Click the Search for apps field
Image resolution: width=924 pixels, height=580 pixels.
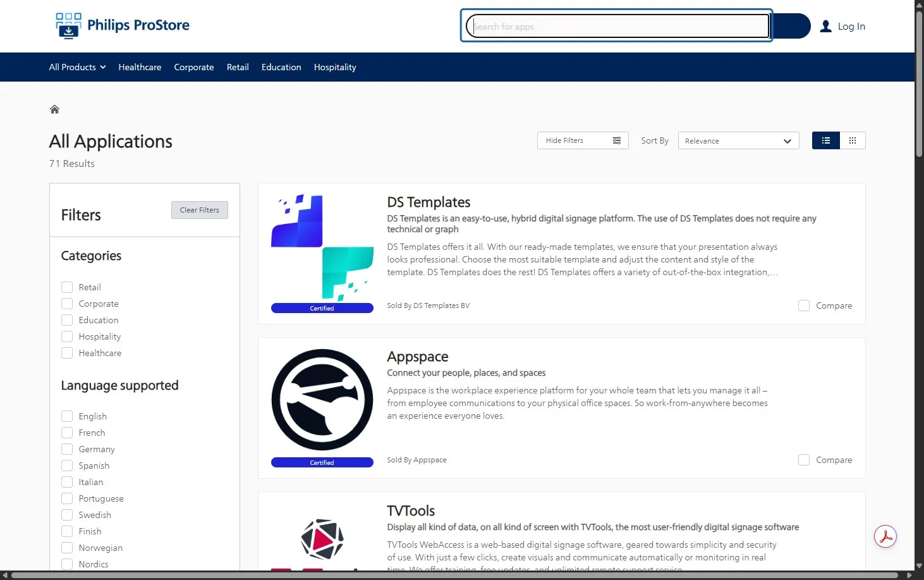point(617,26)
